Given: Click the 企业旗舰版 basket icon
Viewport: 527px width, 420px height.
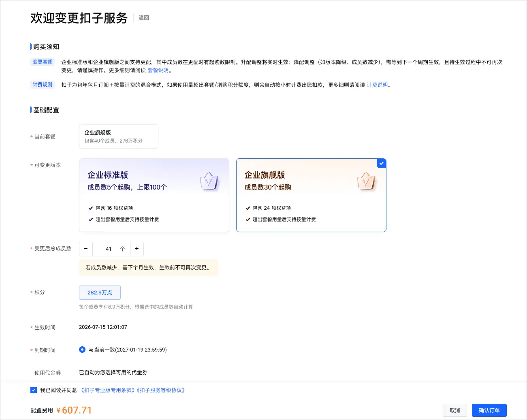Looking at the screenshot, I should pyautogui.click(x=366, y=181).
